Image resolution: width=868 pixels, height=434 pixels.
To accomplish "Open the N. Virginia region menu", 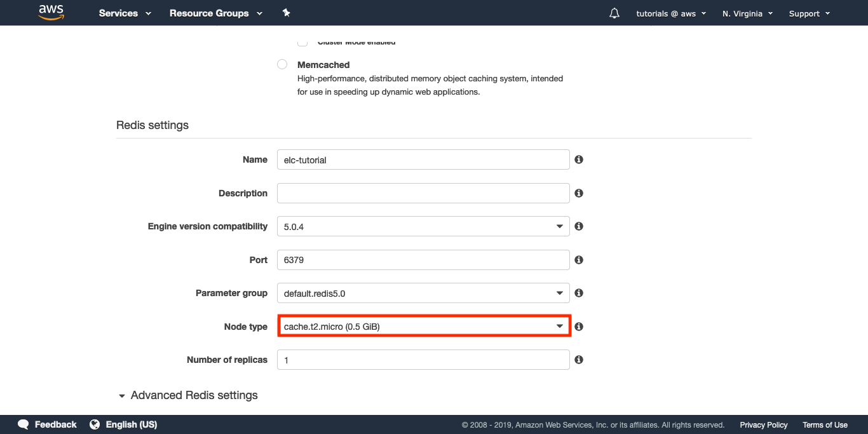I will pos(747,13).
